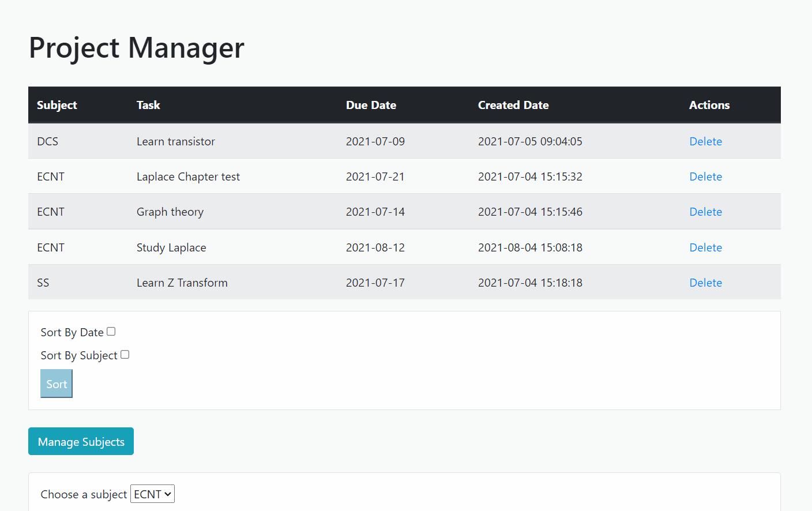Delete the Learn Z Transform task
The width and height of the screenshot is (812, 511).
[x=706, y=283]
